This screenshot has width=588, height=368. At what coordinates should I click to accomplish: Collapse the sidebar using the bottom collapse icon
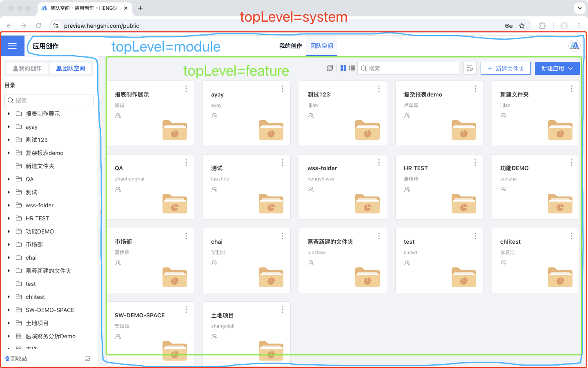[x=87, y=359]
